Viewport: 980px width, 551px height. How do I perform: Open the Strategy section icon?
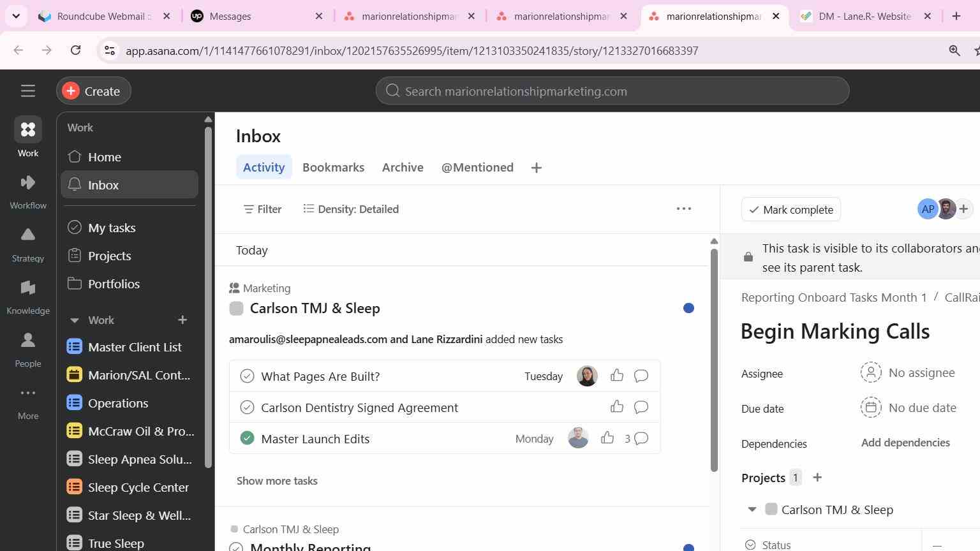28,235
